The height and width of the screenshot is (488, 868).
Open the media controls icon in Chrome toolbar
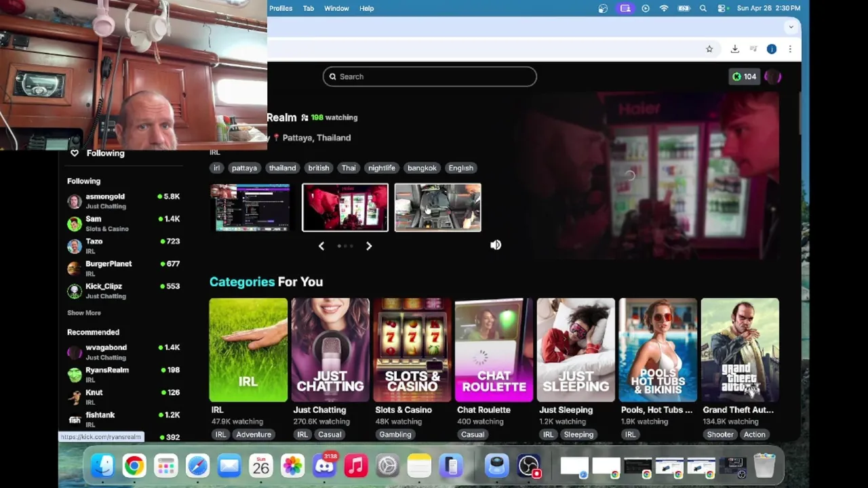(x=753, y=49)
